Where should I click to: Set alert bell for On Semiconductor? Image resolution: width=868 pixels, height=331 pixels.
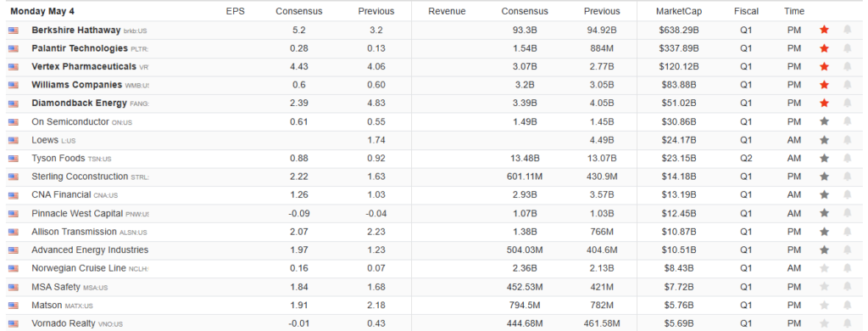point(847,121)
